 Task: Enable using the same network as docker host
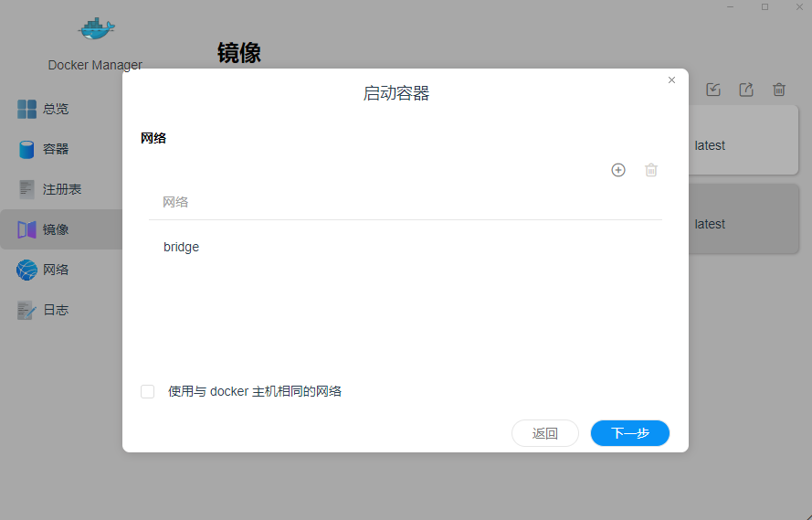click(148, 391)
